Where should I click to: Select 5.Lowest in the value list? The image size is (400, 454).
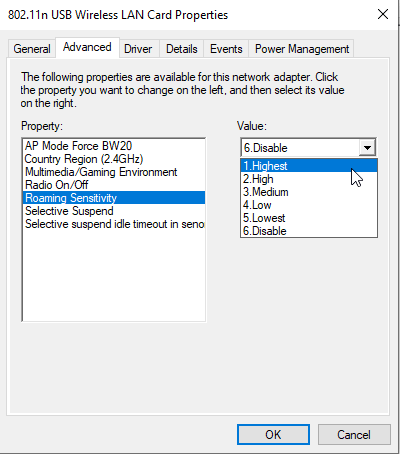[x=309, y=218]
